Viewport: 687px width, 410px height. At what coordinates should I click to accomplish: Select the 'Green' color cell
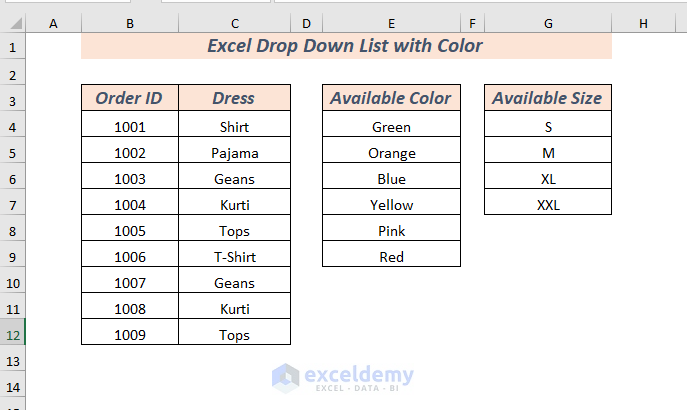pos(391,127)
